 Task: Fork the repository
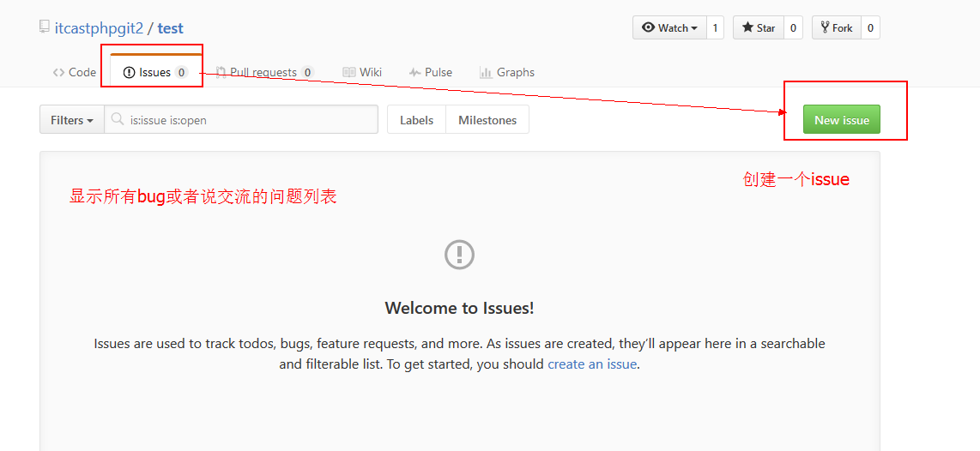pyautogui.click(x=836, y=27)
